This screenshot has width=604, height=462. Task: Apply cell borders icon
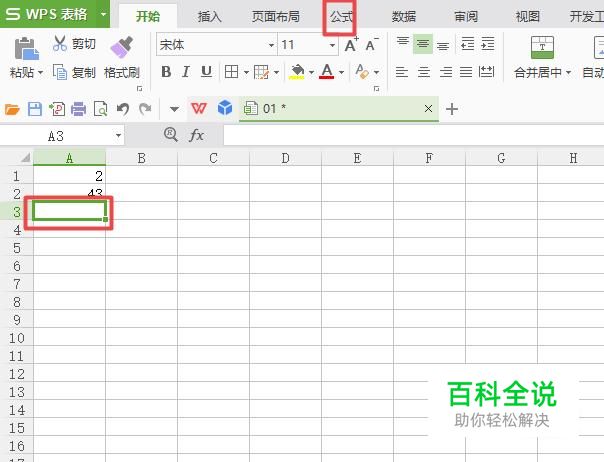tap(231, 72)
